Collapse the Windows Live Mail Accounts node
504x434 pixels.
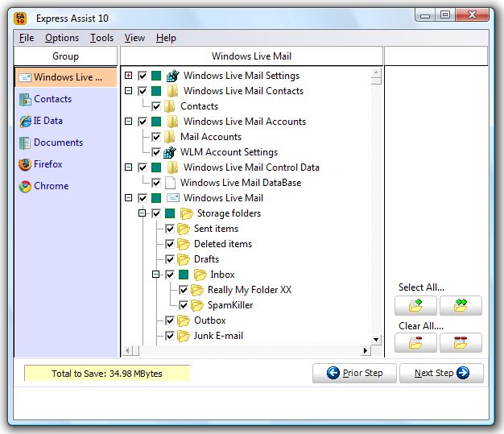click(129, 122)
